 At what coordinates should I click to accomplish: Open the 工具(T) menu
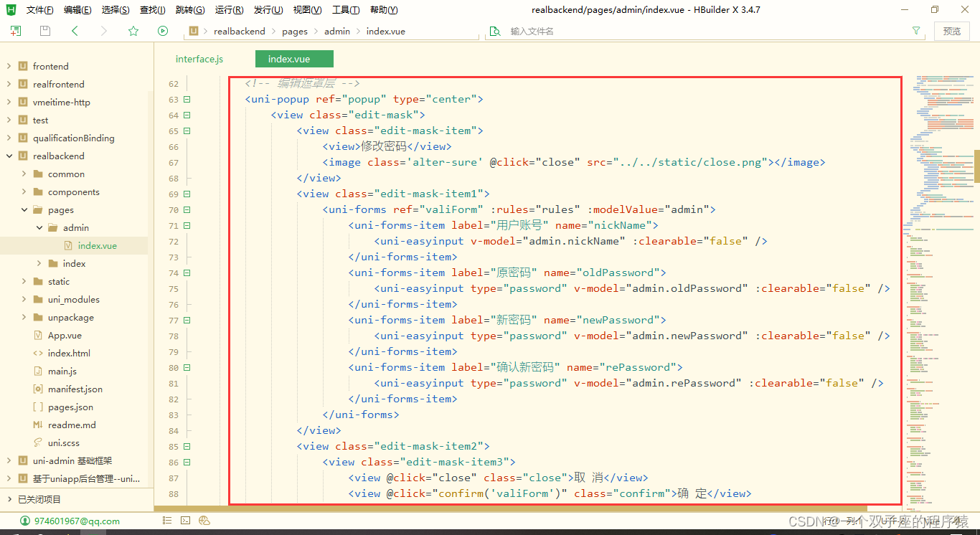[346, 10]
